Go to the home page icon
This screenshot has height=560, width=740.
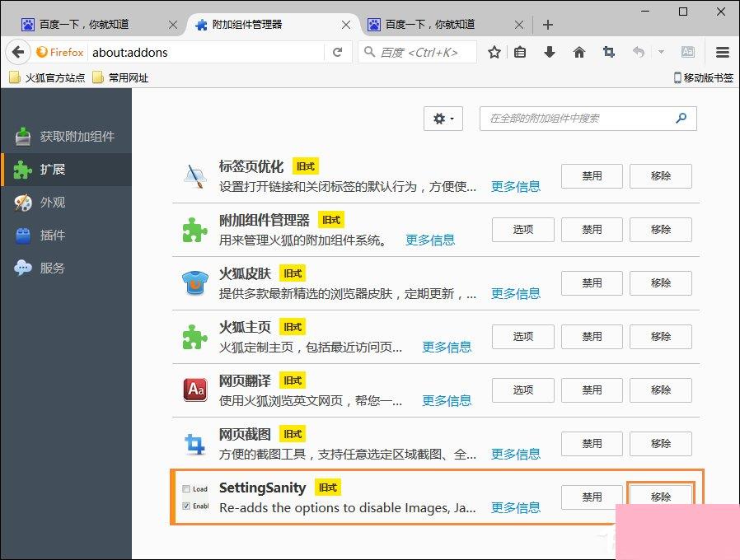point(579,53)
